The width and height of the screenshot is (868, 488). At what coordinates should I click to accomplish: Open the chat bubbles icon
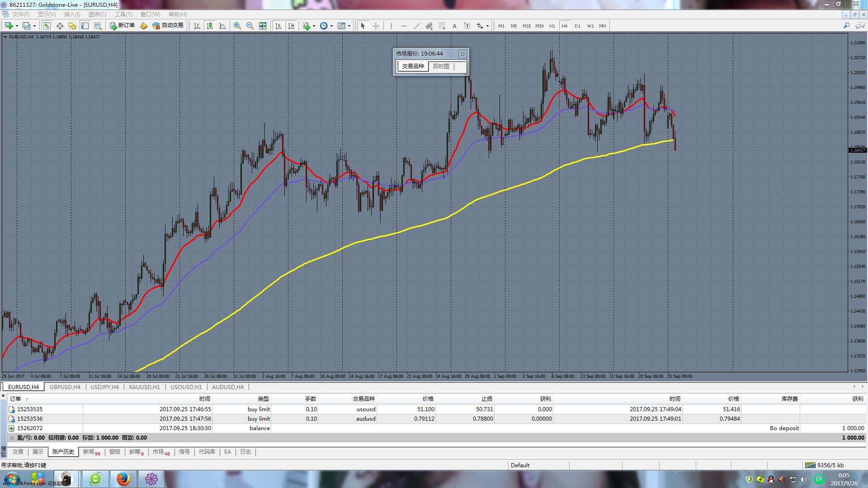coord(860,26)
